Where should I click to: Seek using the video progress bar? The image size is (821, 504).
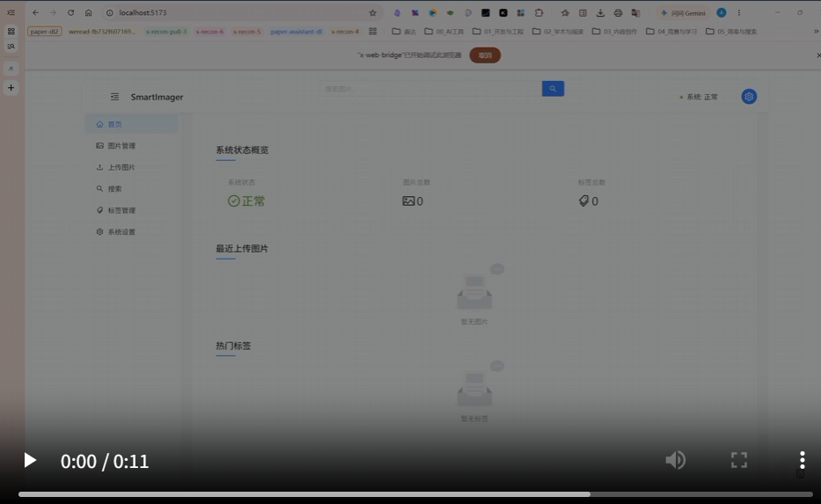tap(415, 494)
